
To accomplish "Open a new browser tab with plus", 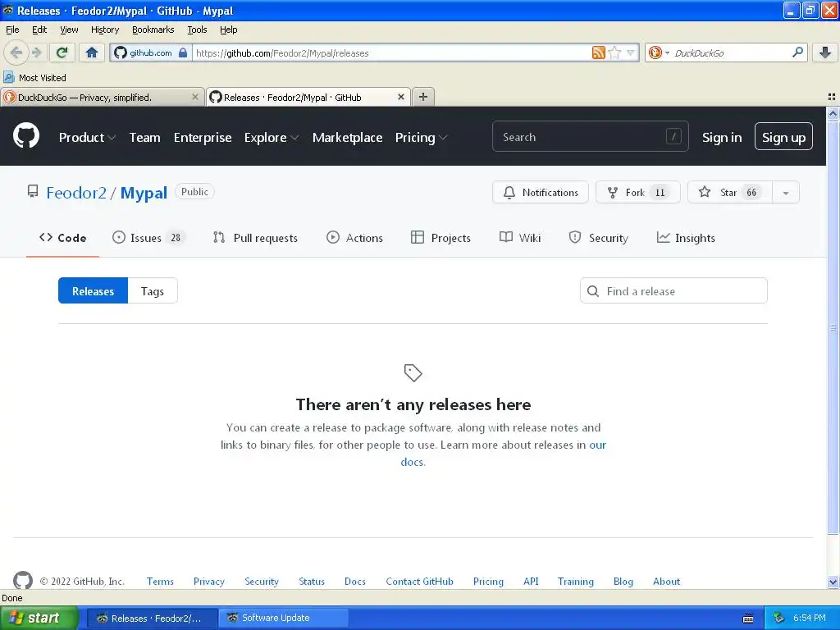I will point(423,97).
